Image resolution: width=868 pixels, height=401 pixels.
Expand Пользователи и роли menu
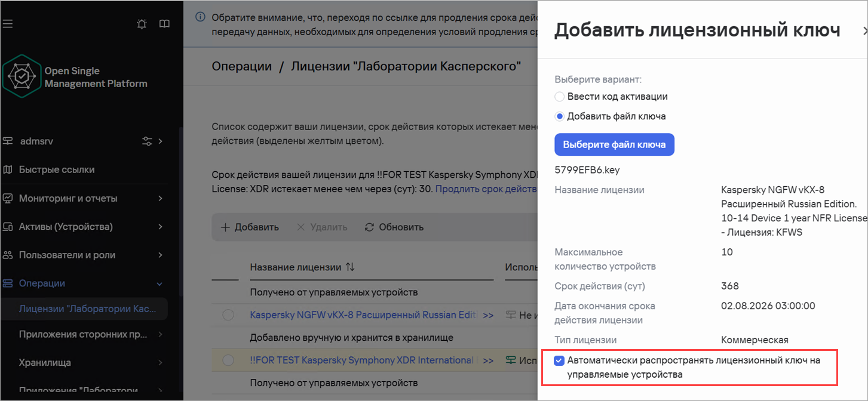(160, 255)
